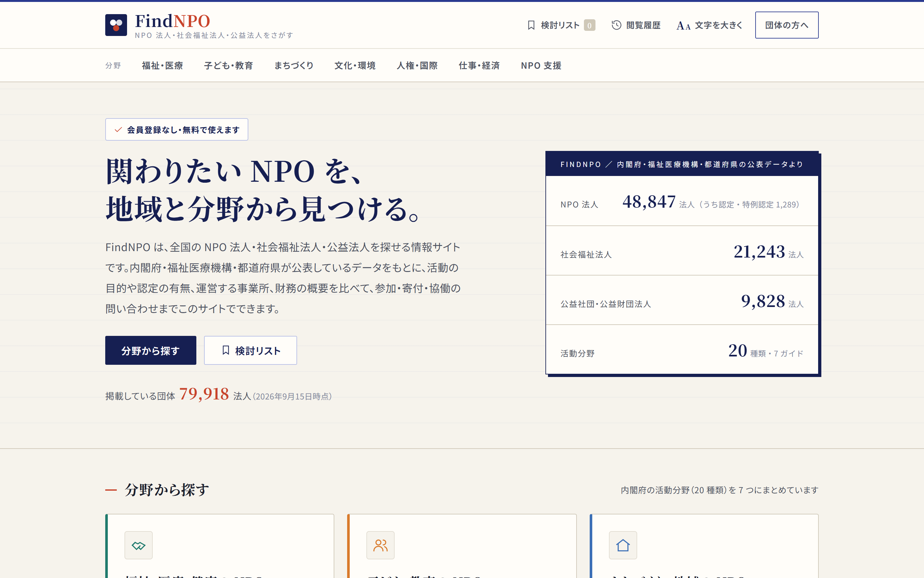Click the clock history icon

click(x=616, y=25)
